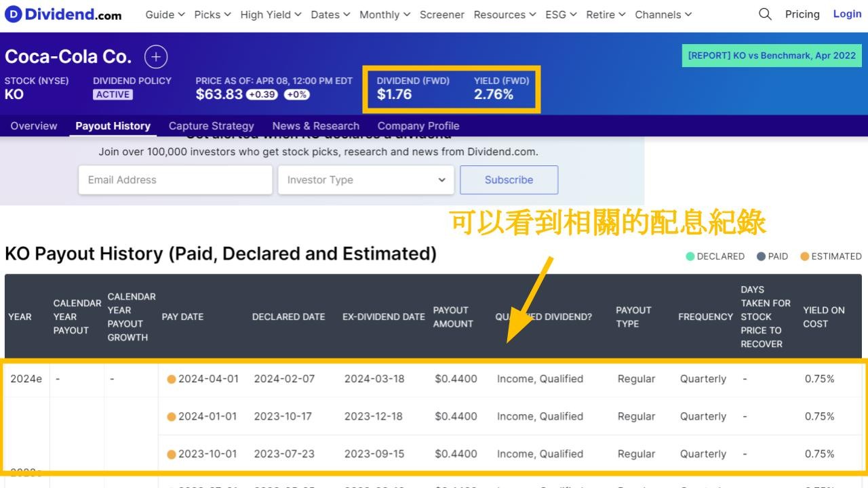Open the KO vs Benchmark report link
The width and height of the screenshot is (868, 488).
(771, 56)
